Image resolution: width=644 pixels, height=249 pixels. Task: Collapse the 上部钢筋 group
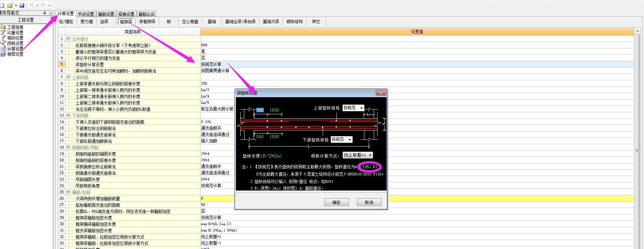(69, 77)
